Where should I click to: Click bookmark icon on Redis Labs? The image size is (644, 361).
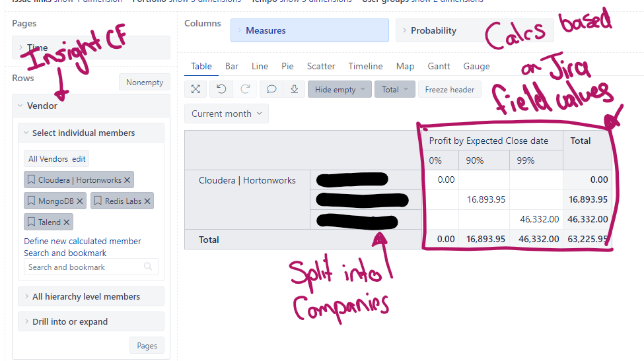tap(98, 201)
